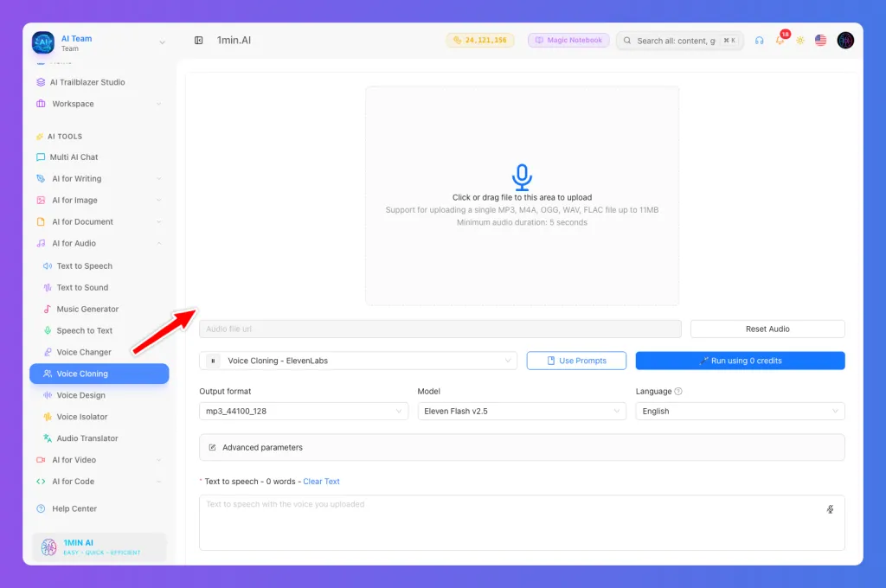Click the microphone icon in the textarea
The width and height of the screenshot is (886, 588).
(830, 509)
